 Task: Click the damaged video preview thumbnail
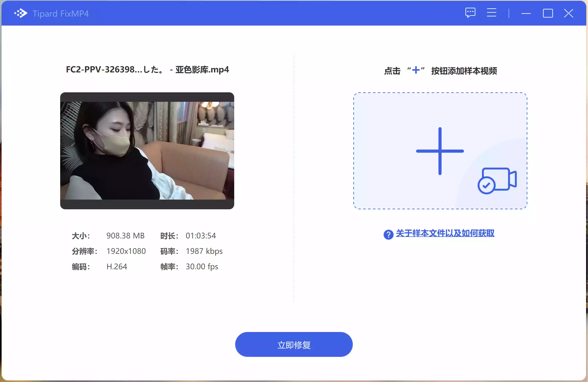(x=147, y=151)
